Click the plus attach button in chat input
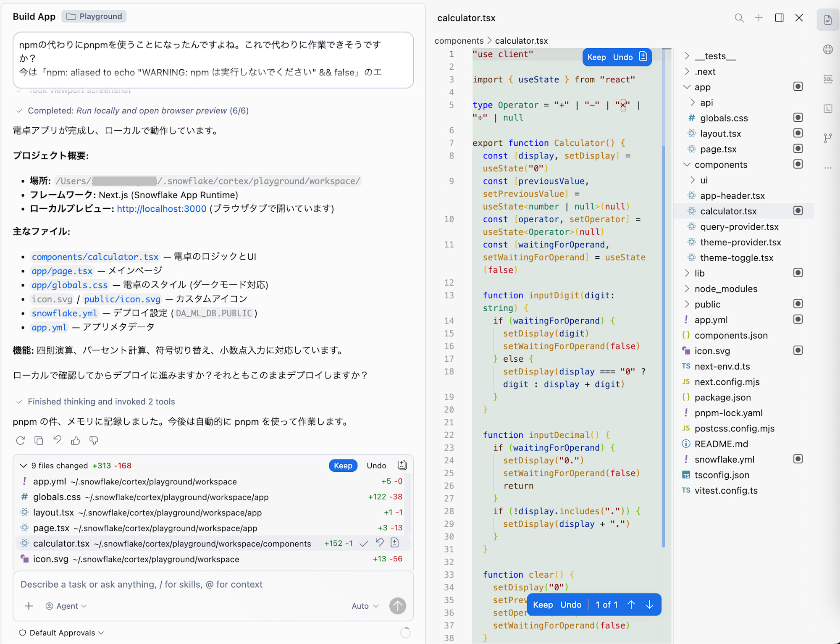Screen dimensions: 840x644 pyautogui.click(x=29, y=606)
